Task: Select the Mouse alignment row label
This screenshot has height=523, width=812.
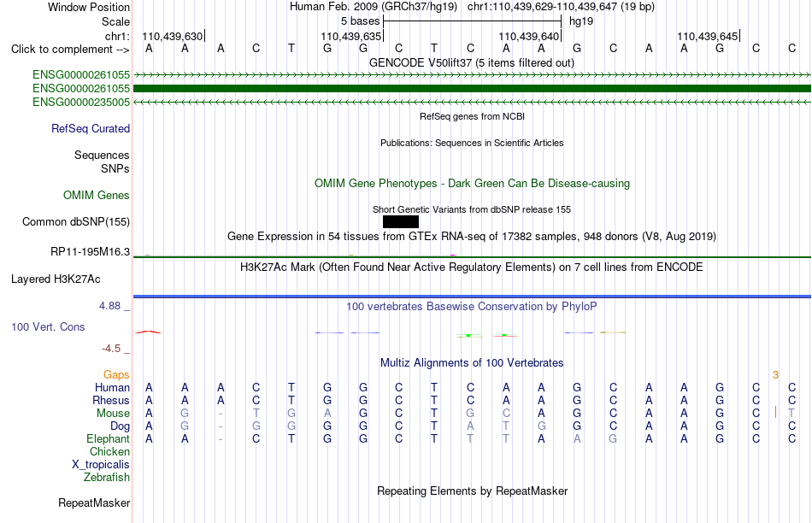Action: 113,414
